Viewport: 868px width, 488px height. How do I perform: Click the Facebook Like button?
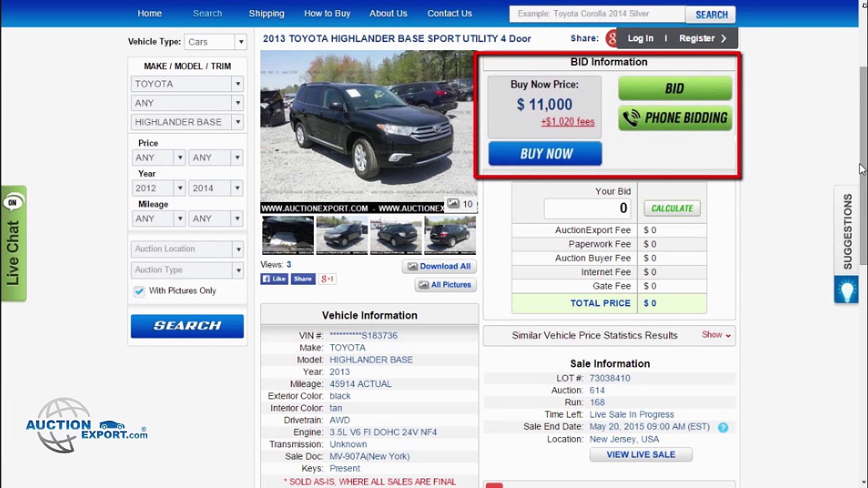[275, 279]
